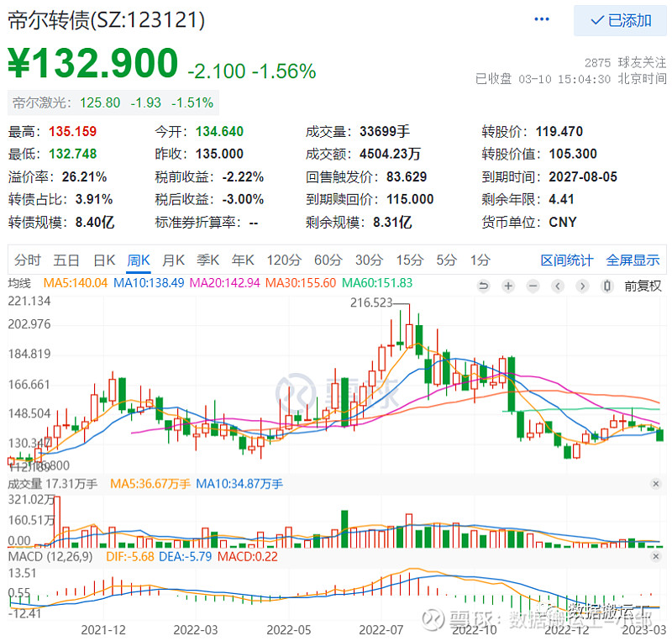Reset chart with the undo arrow icon
This screenshot has width=672, height=641.
coord(484,286)
